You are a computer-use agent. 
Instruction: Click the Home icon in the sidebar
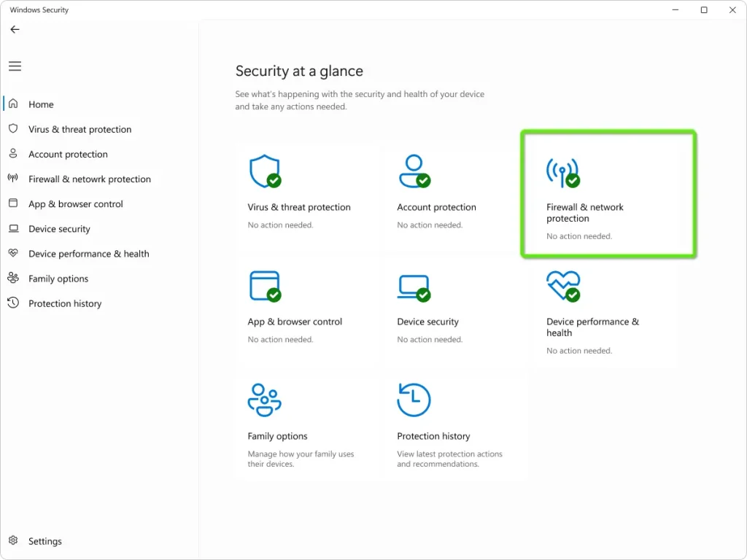(15, 104)
